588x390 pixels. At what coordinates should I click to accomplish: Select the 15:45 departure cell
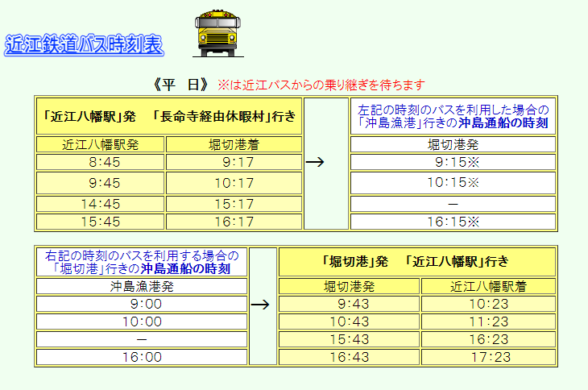click(x=100, y=222)
